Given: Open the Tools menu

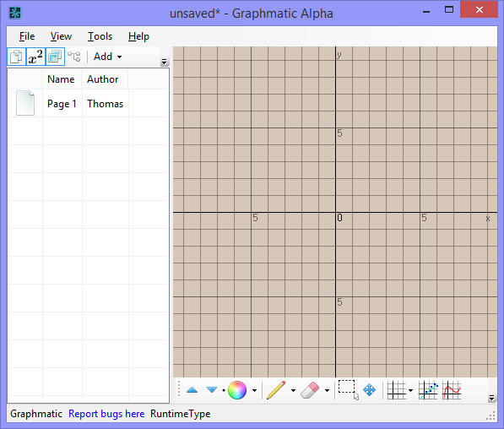Looking at the screenshot, I should 100,36.
